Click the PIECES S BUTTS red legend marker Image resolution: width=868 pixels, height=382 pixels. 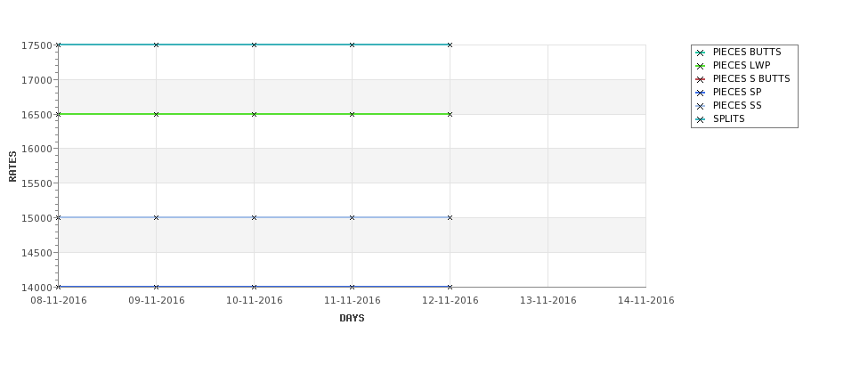701,80
